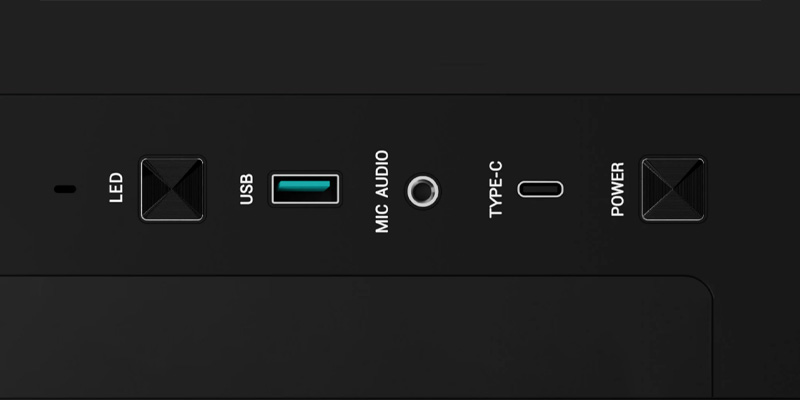This screenshot has height=400, width=800.
Task: Click the TYPE-C text label
Action: [495, 189]
